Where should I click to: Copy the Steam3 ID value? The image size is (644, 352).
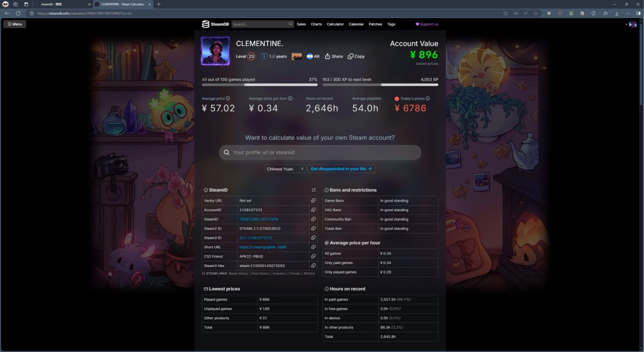(x=313, y=238)
